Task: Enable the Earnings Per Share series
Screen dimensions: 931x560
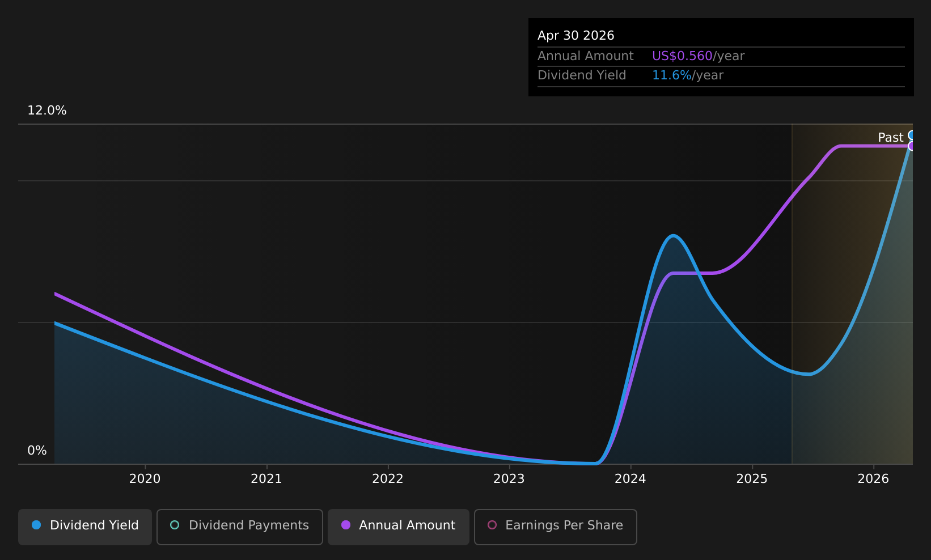Action: tap(556, 527)
